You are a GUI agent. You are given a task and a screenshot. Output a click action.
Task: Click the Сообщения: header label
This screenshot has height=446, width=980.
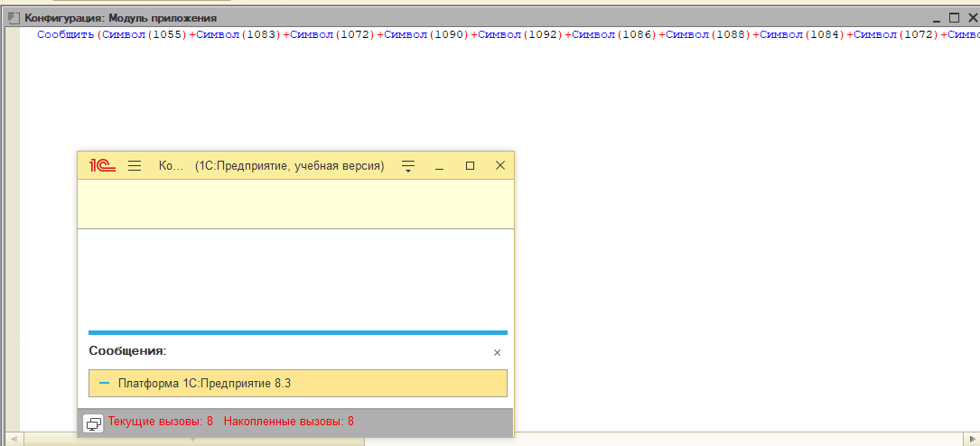(x=127, y=351)
